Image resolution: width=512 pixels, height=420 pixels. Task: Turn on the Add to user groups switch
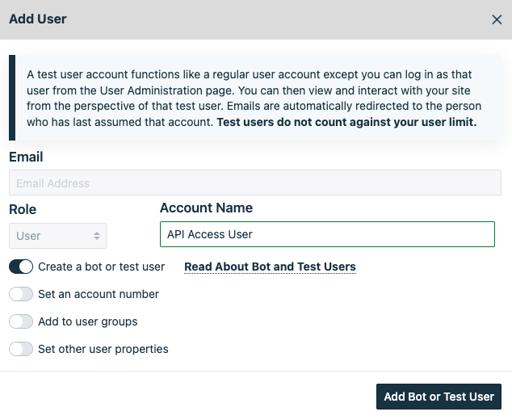21,321
